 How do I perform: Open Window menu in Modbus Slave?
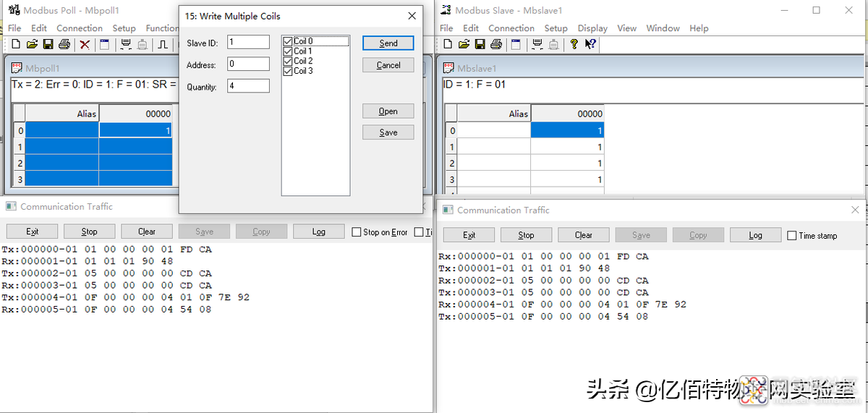[663, 28]
